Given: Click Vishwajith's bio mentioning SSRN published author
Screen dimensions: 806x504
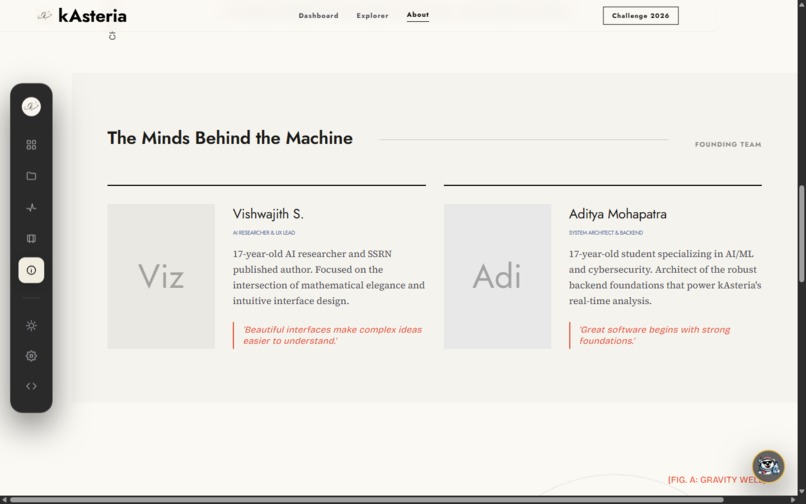Looking at the screenshot, I should [x=328, y=277].
